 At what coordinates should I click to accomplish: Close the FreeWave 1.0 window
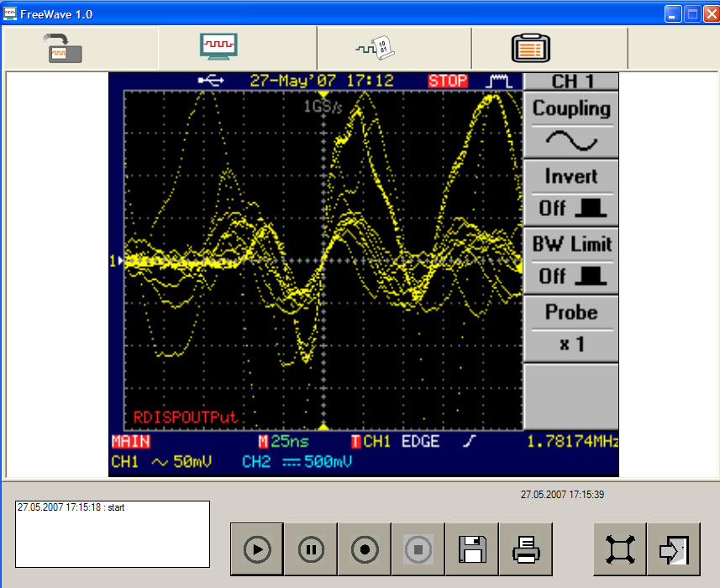click(712, 13)
